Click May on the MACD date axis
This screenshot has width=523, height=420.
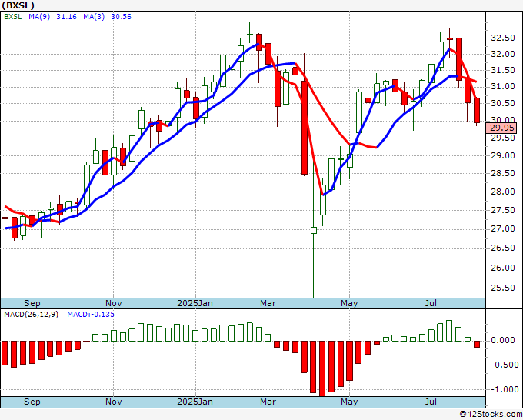(349, 402)
